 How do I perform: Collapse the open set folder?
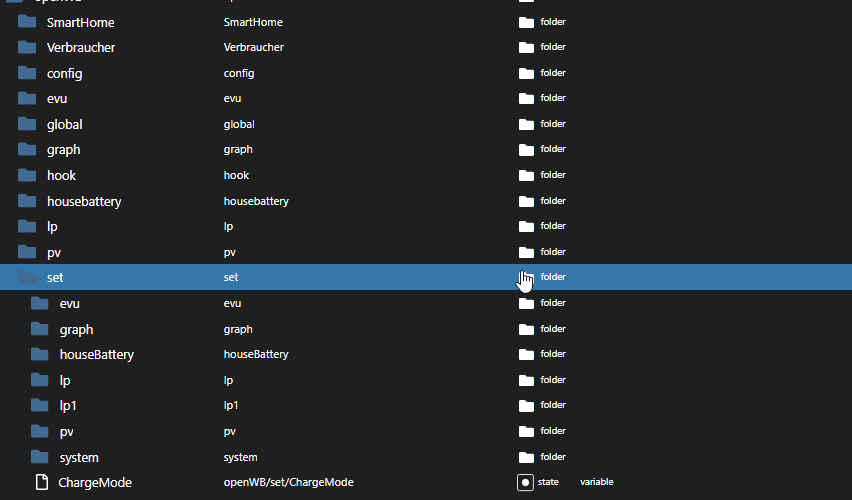pyautogui.click(x=27, y=277)
